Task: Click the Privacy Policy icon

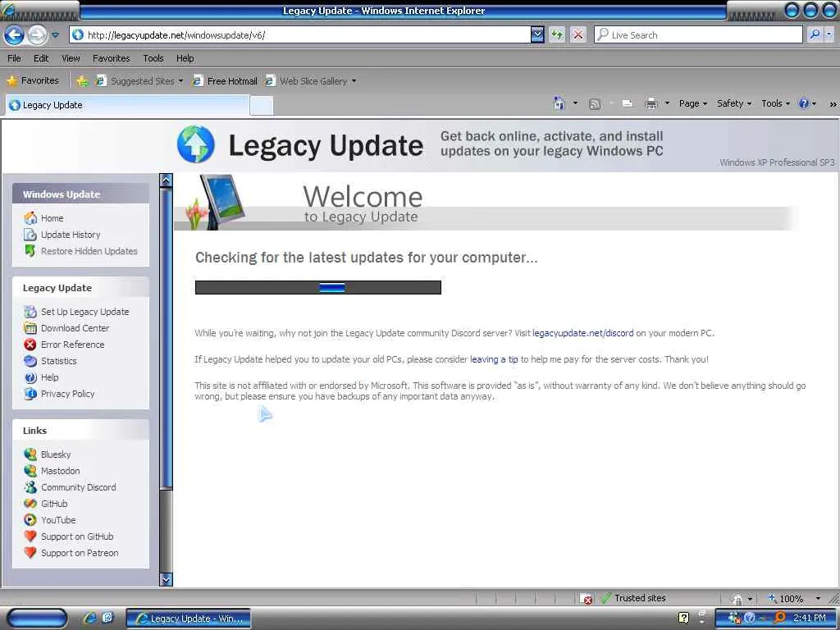Action: tap(30, 394)
